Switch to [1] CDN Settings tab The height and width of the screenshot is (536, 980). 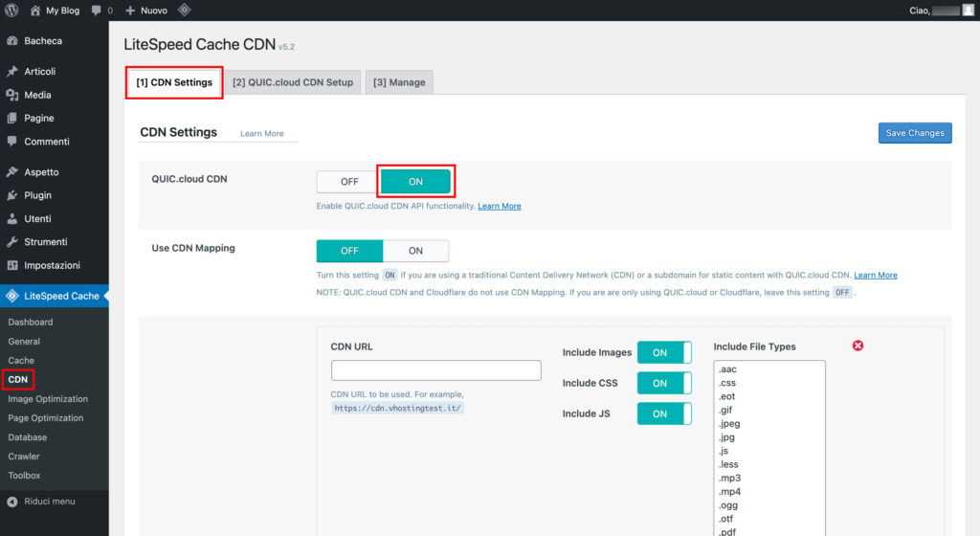coord(174,82)
